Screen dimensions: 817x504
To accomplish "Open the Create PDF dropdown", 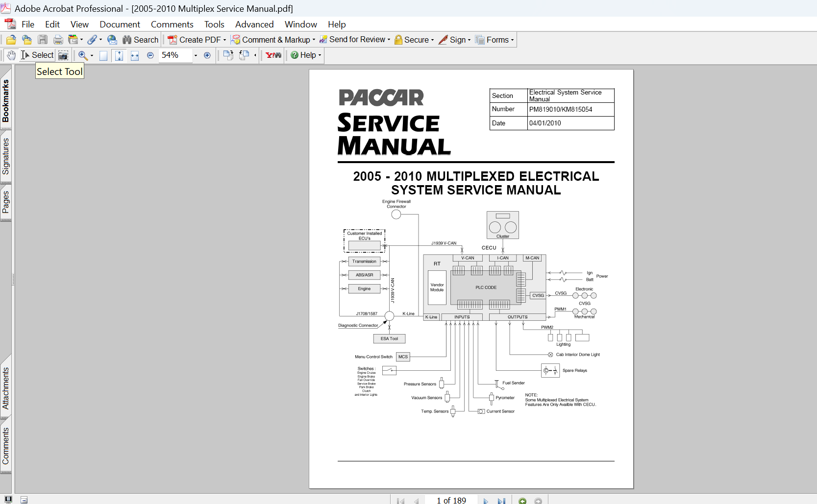I will [224, 40].
